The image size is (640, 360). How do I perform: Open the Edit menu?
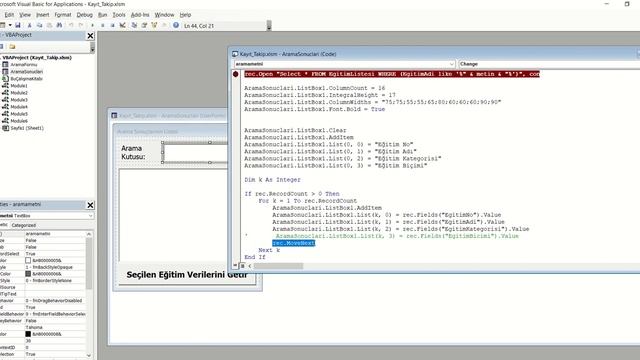point(9,15)
